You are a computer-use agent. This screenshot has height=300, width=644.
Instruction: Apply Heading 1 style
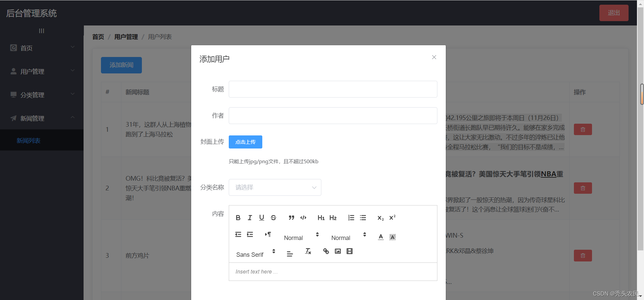pyautogui.click(x=321, y=218)
